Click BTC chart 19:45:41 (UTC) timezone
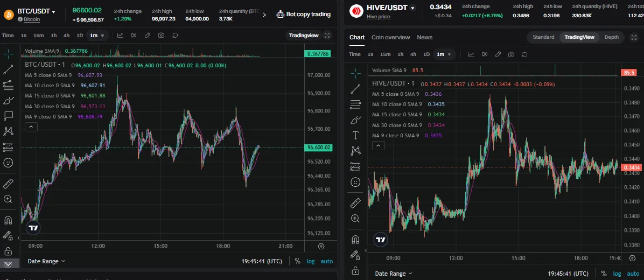Viewport: 644px width, 280px height. 262,261
